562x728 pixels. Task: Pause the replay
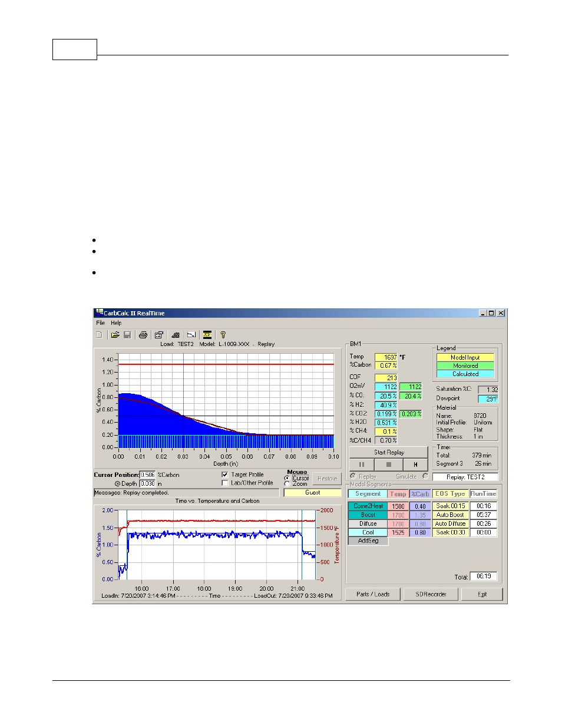[x=362, y=465]
